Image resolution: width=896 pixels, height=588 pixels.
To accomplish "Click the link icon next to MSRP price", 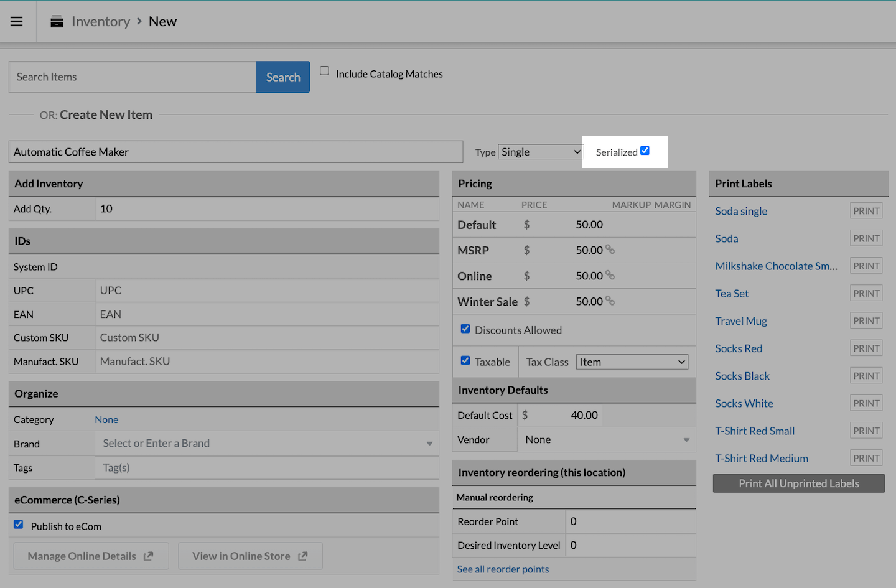I will coord(610,250).
